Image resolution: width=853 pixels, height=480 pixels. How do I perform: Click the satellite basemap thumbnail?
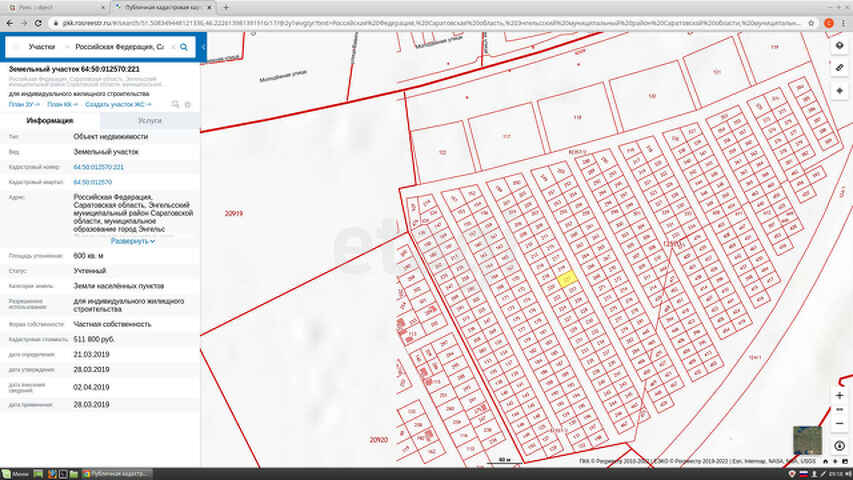(x=807, y=440)
